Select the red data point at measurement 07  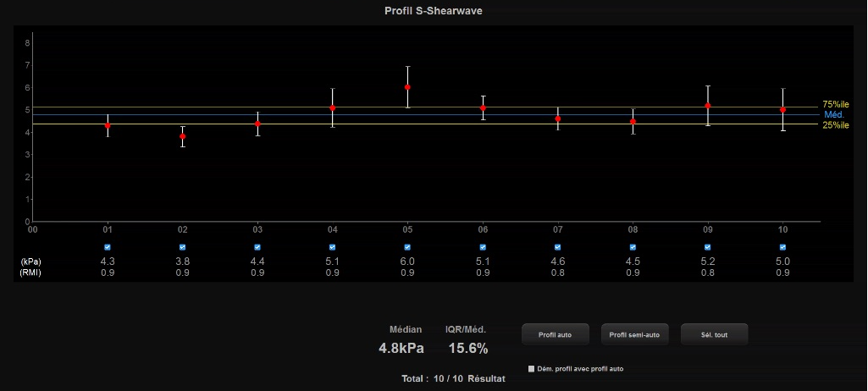(x=557, y=118)
